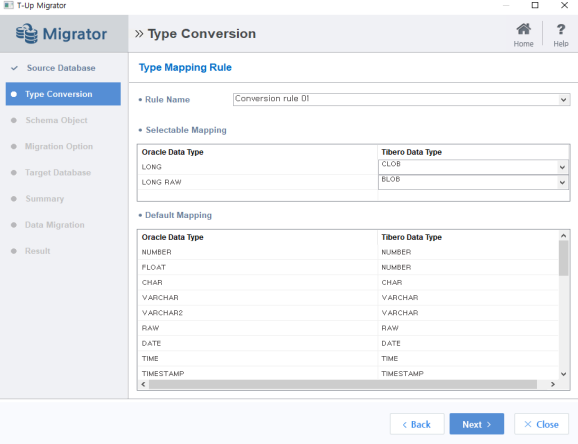Expand the Rule Name dropdown

click(563, 100)
